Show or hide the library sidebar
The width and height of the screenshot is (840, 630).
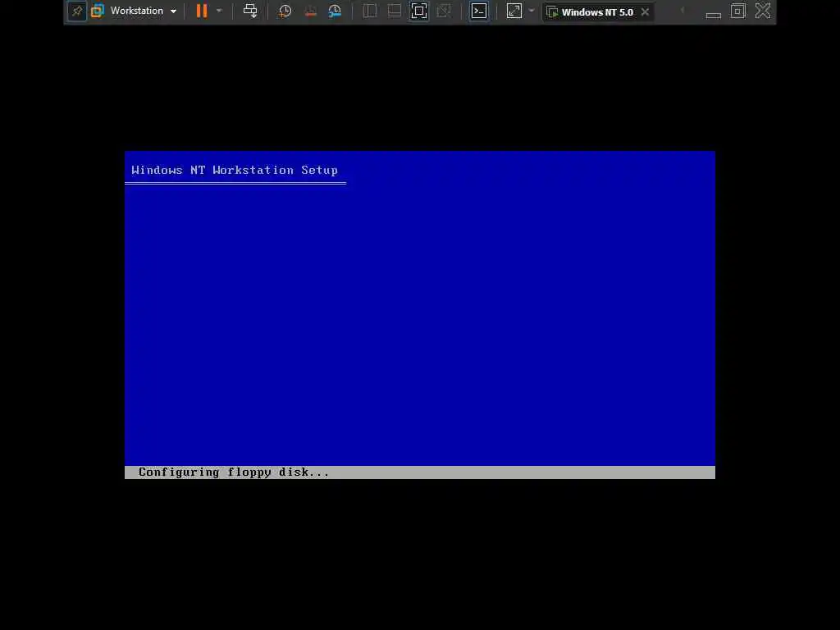pos(370,11)
